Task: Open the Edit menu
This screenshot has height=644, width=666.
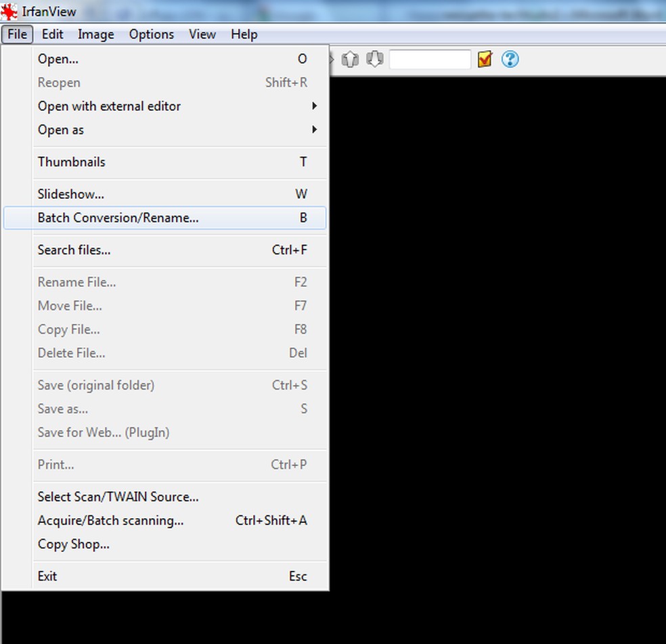Action: 52,34
